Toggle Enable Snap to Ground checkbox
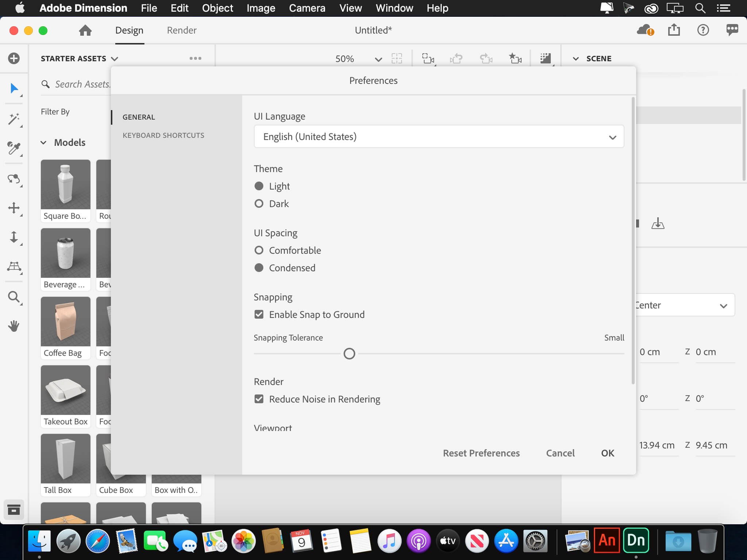The height and width of the screenshot is (560, 747). coord(259,314)
